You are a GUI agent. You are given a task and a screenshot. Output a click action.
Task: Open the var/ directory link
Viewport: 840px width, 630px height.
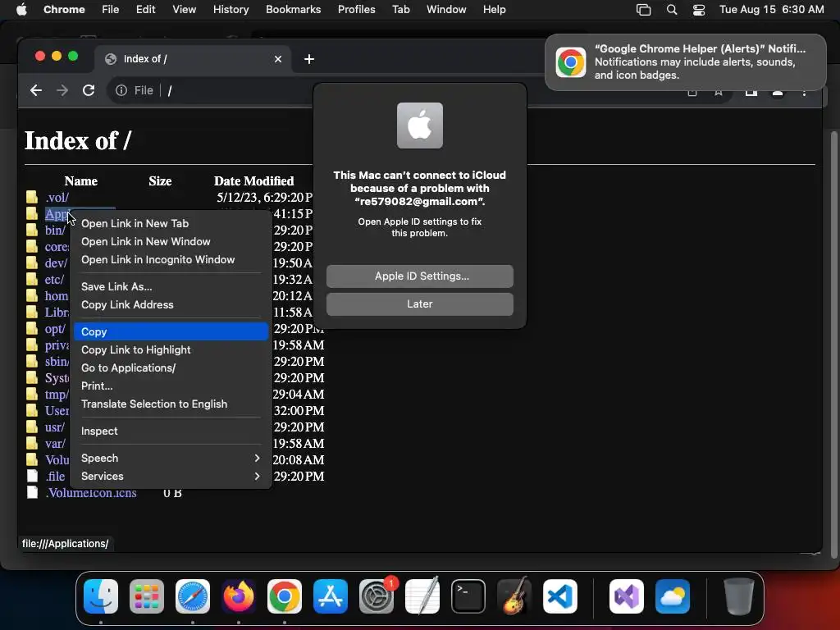pos(55,444)
